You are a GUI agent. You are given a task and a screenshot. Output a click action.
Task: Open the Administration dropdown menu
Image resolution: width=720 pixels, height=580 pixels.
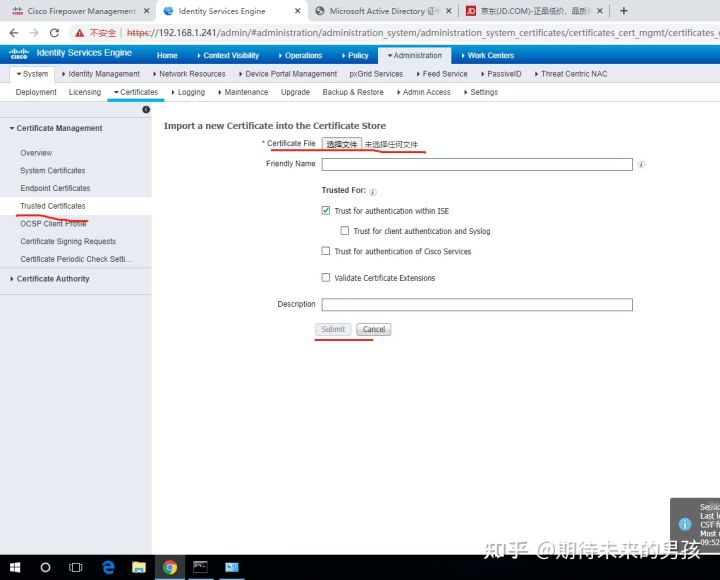(414, 55)
